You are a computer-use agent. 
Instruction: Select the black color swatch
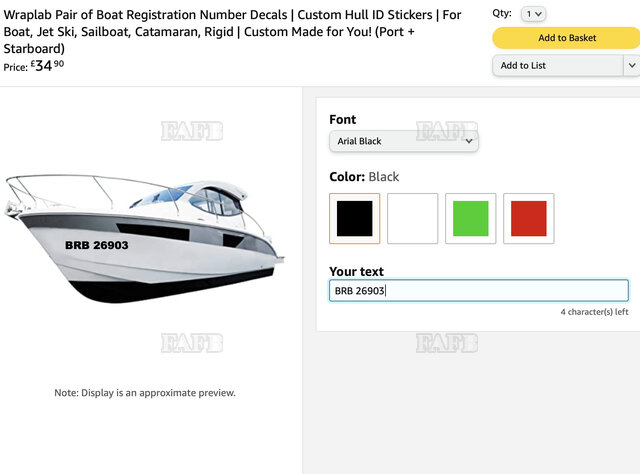(x=354, y=218)
